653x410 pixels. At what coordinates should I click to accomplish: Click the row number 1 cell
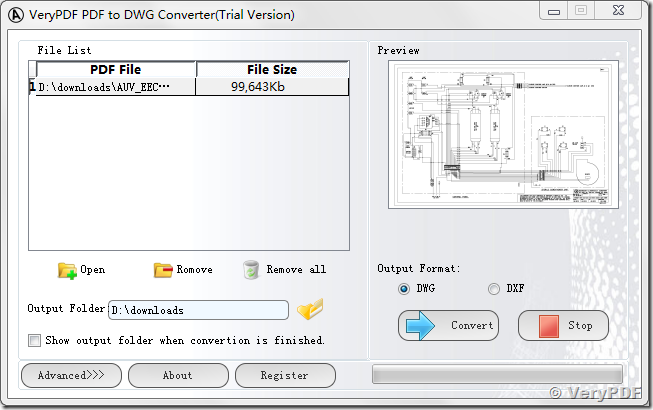32,87
